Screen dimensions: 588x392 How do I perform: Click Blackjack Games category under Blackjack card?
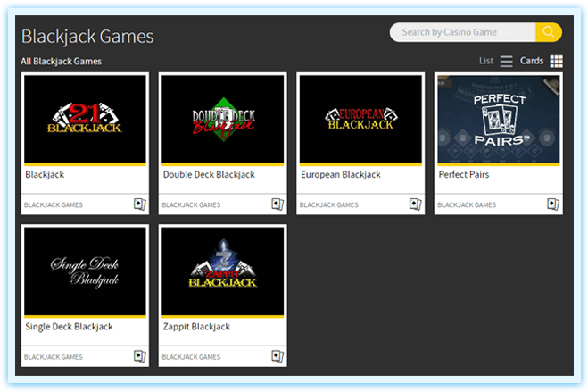coord(54,204)
